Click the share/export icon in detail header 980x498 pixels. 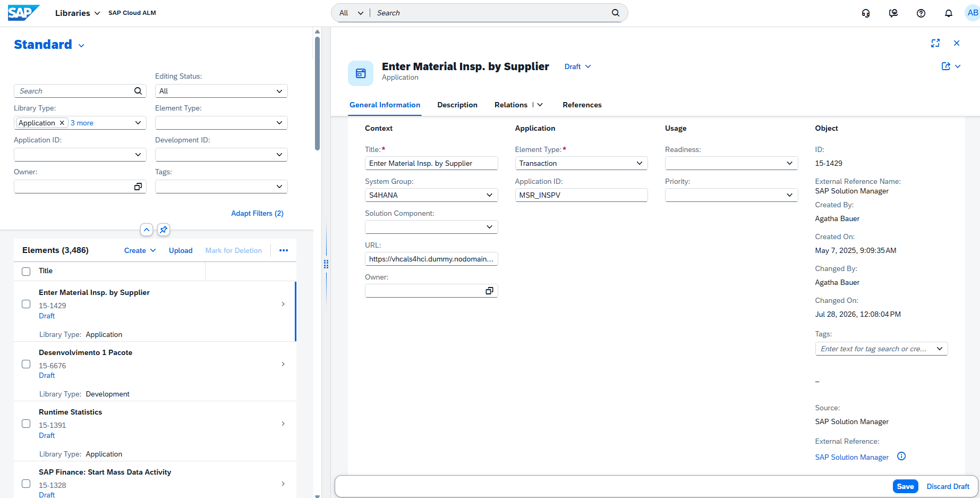tap(946, 66)
